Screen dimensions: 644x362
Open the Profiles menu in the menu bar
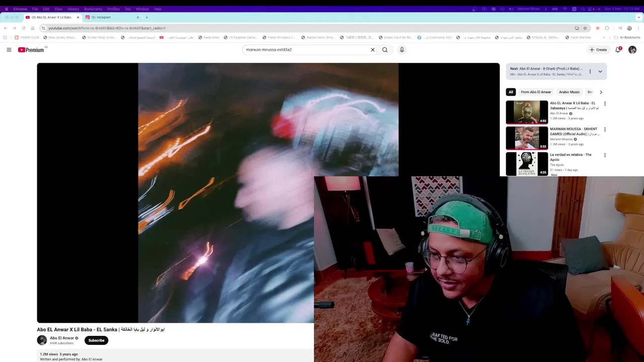113,9
